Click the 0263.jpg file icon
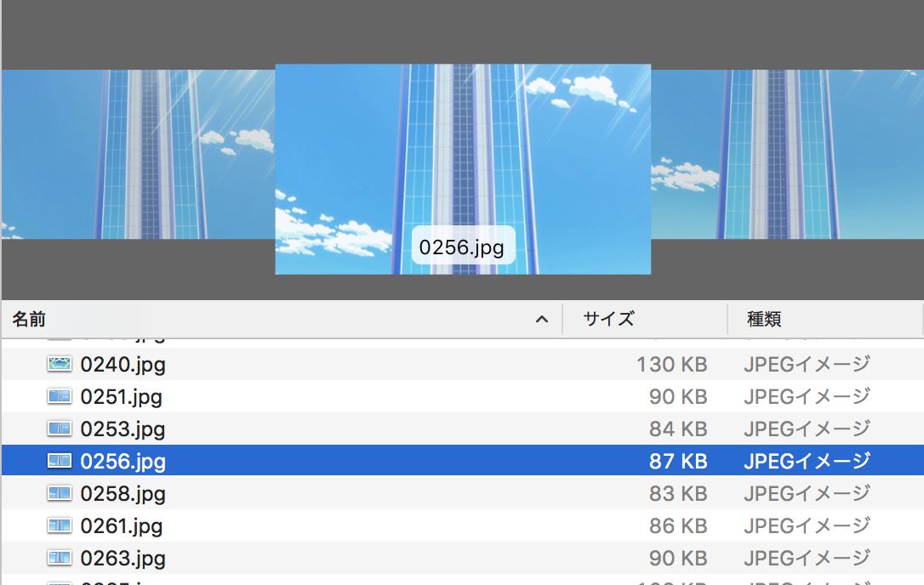 (x=59, y=559)
